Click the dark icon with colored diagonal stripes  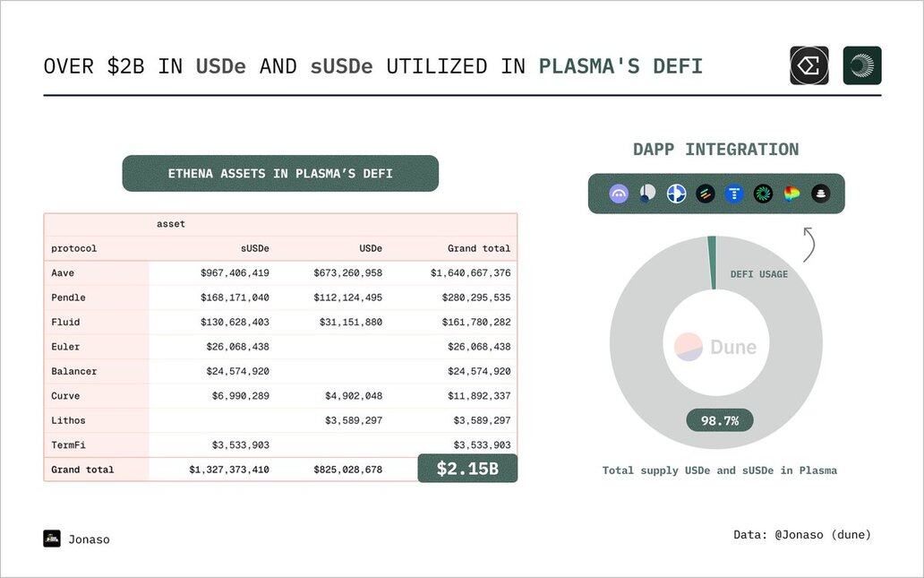(x=706, y=194)
